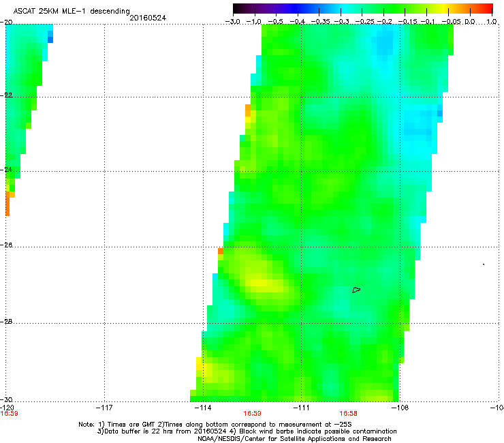Viewport: 504px width, 443px height.
Task: Select the "-0.5" color scale label
Action: pyautogui.click(x=275, y=22)
